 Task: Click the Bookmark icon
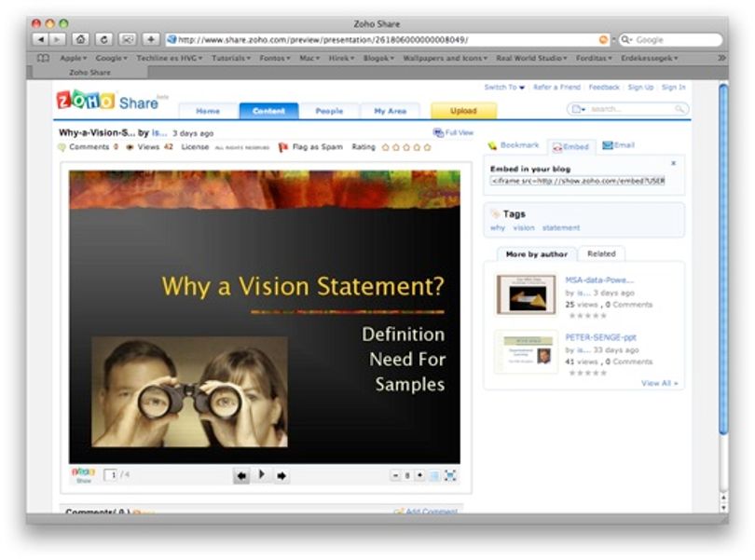click(492, 145)
